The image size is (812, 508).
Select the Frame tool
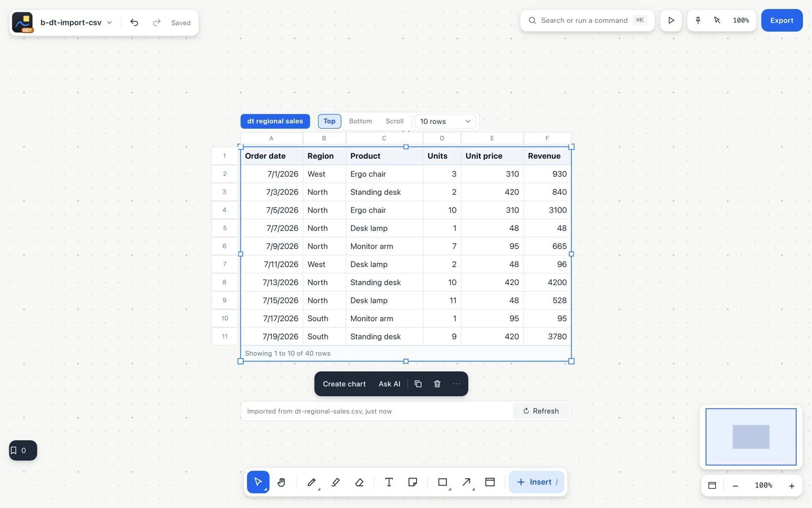click(490, 482)
